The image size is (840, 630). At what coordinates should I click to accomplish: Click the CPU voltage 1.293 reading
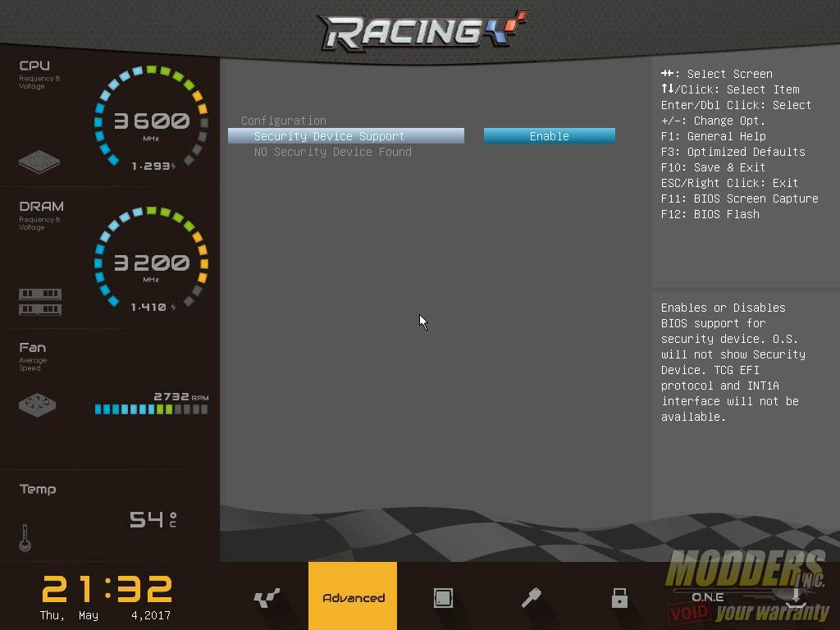pyautogui.click(x=153, y=166)
